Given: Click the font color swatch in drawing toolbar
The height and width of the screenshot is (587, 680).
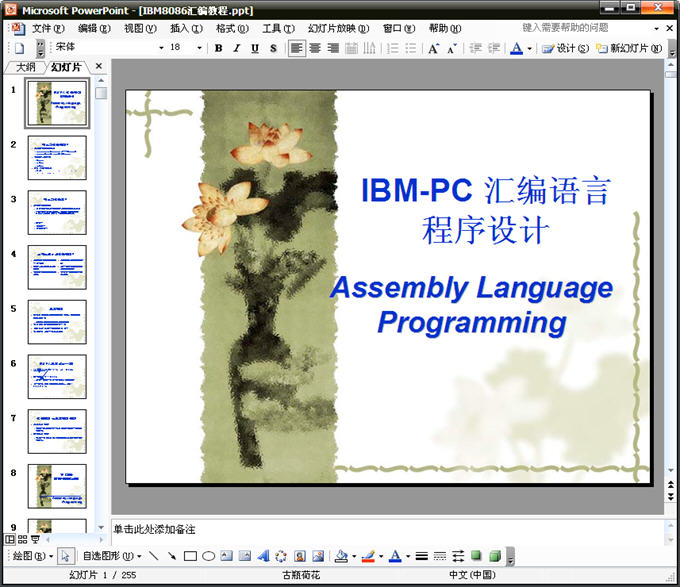Looking at the screenshot, I should 394,556.
